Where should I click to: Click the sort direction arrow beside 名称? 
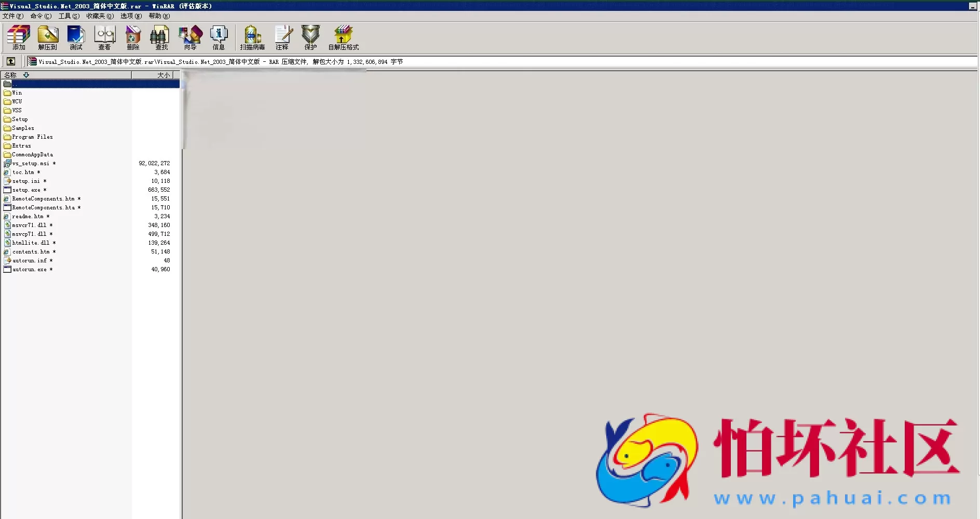coord(26,75)
